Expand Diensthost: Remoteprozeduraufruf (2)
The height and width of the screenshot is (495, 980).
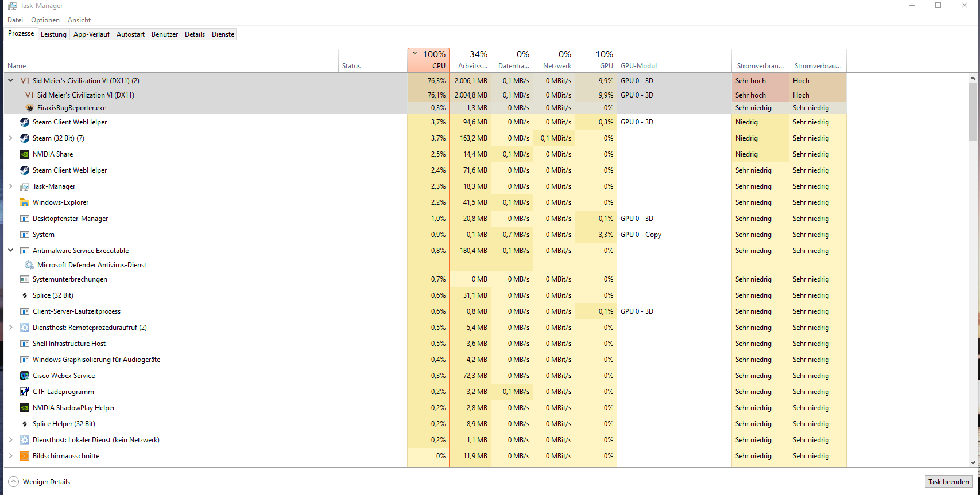(10, 328)
